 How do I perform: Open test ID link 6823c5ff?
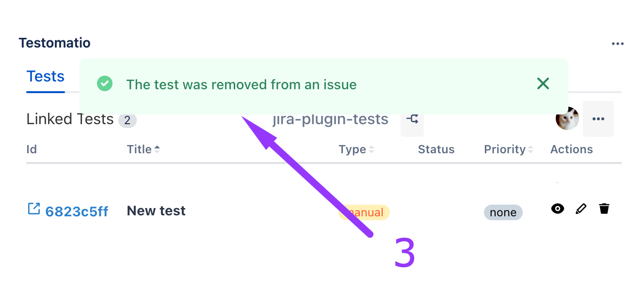(x=77, y=211)
